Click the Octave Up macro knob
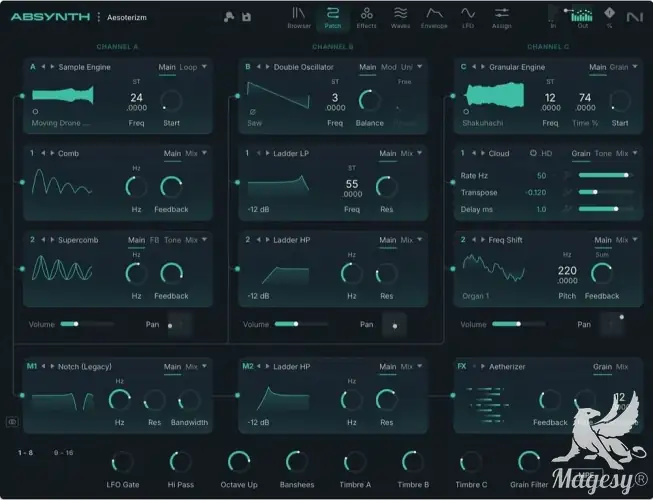Image resolution: width=653 pixels, height=500 pixels. click(x=239, y=462)
